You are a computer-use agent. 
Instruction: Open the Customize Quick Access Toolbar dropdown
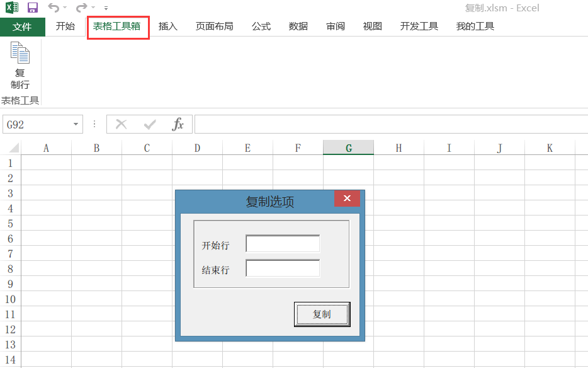[106, 8]
